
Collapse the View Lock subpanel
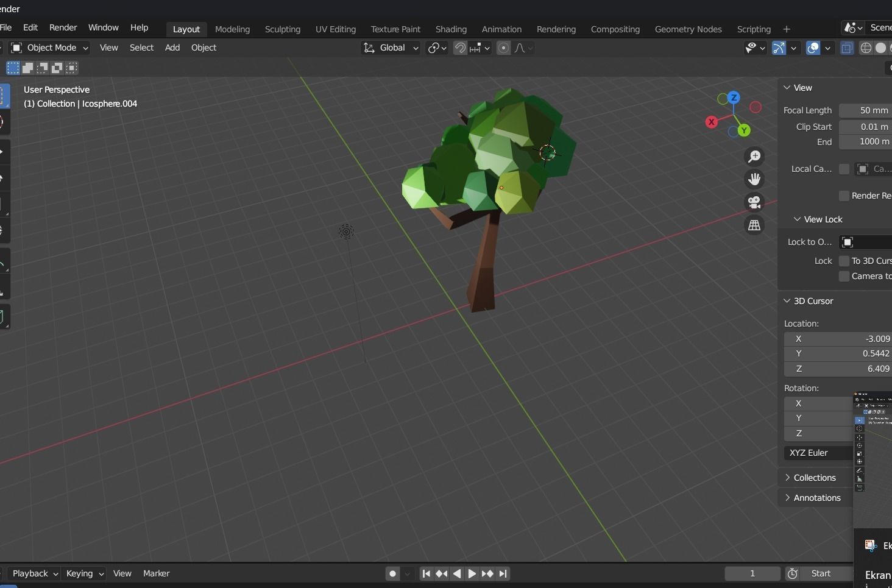point(797,219)
